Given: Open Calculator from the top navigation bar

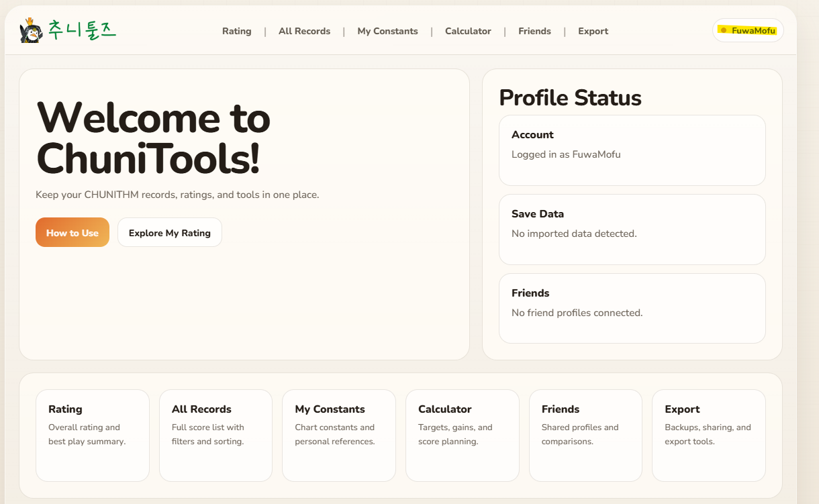Looking at the screenshot, I should coord(468,31).
